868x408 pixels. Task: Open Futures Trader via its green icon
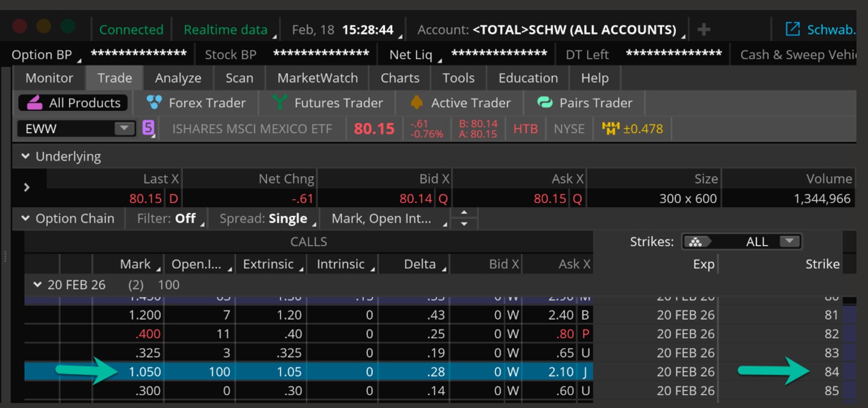click(x=280, y=103)
